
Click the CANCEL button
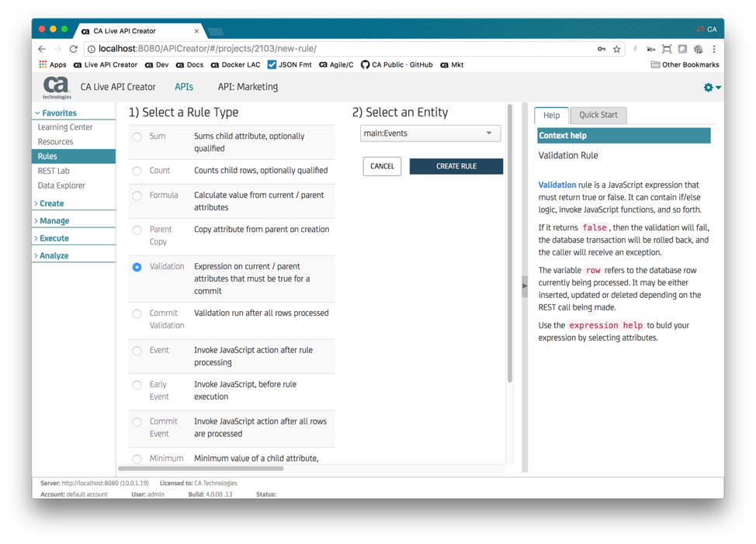(x=382, y=166)
